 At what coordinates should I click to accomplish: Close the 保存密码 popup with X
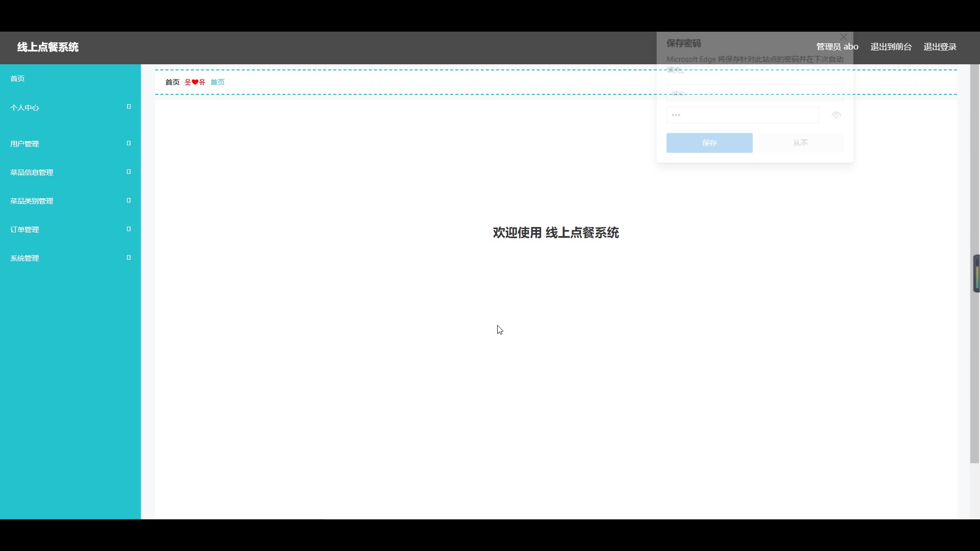844,37
